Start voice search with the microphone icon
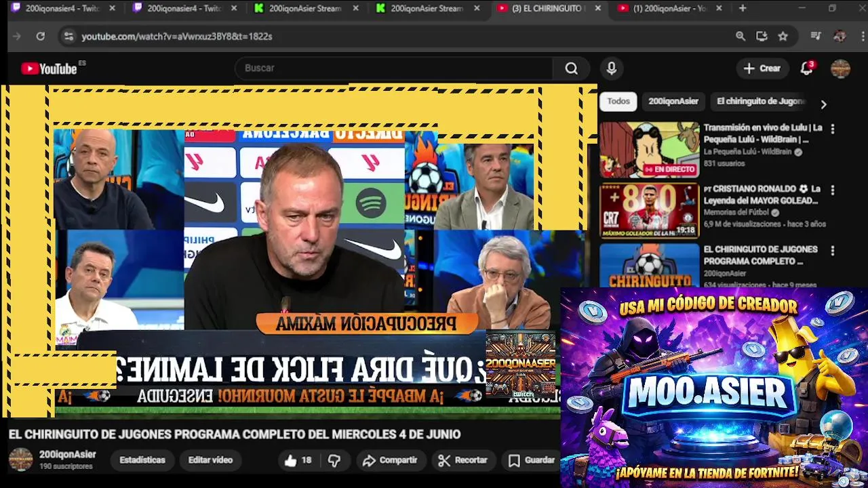This screenshot has height=488, width=868. coord(612,68)
